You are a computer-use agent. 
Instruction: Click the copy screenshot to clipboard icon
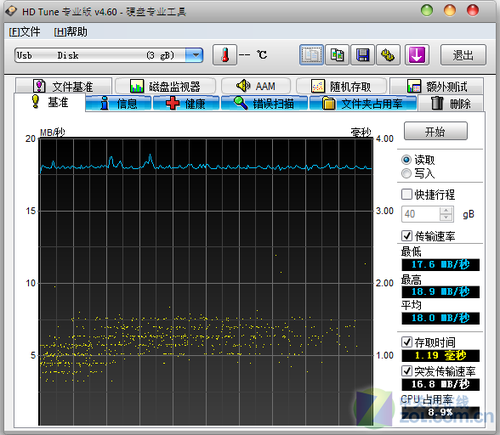pos(337,55)
